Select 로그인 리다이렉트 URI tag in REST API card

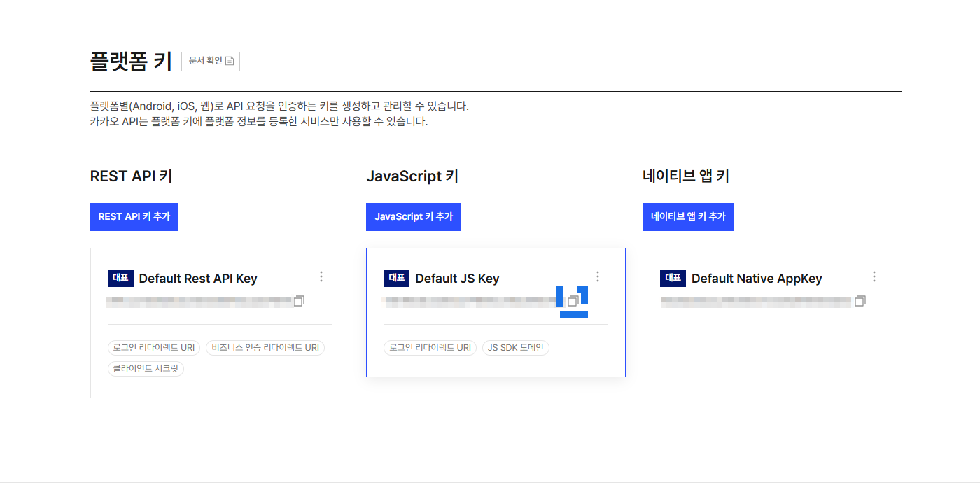[x=154, y=348]
